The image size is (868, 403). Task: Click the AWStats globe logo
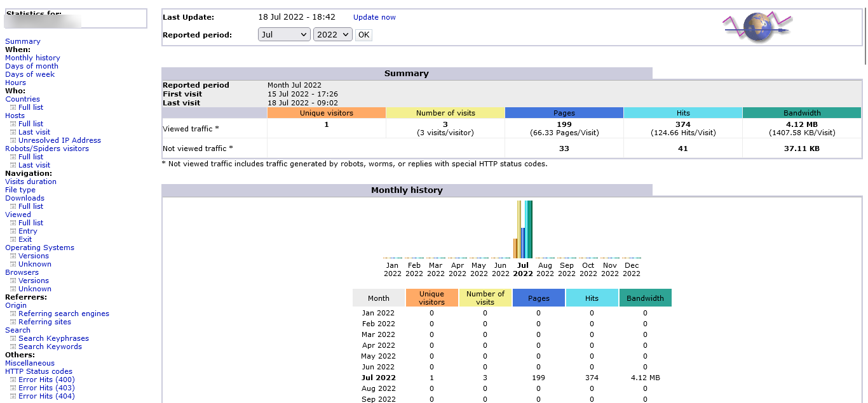tap(756, 27)
